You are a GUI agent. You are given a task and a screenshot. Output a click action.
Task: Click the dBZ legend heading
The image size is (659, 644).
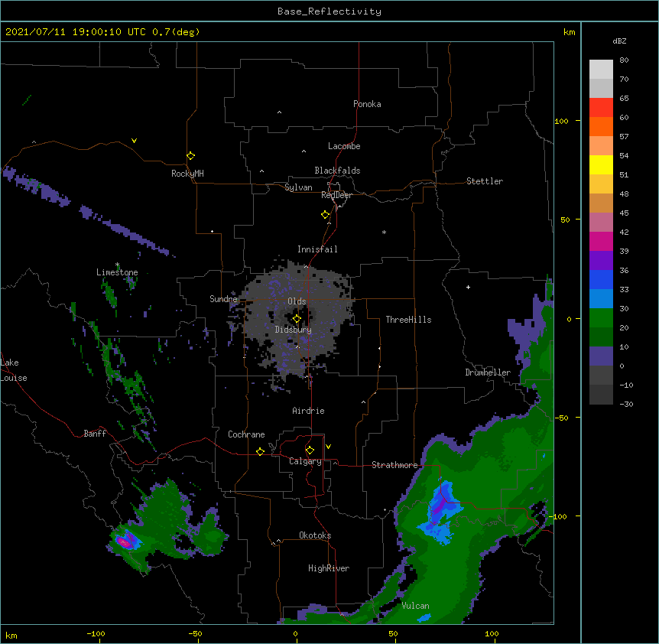(619, 41)
